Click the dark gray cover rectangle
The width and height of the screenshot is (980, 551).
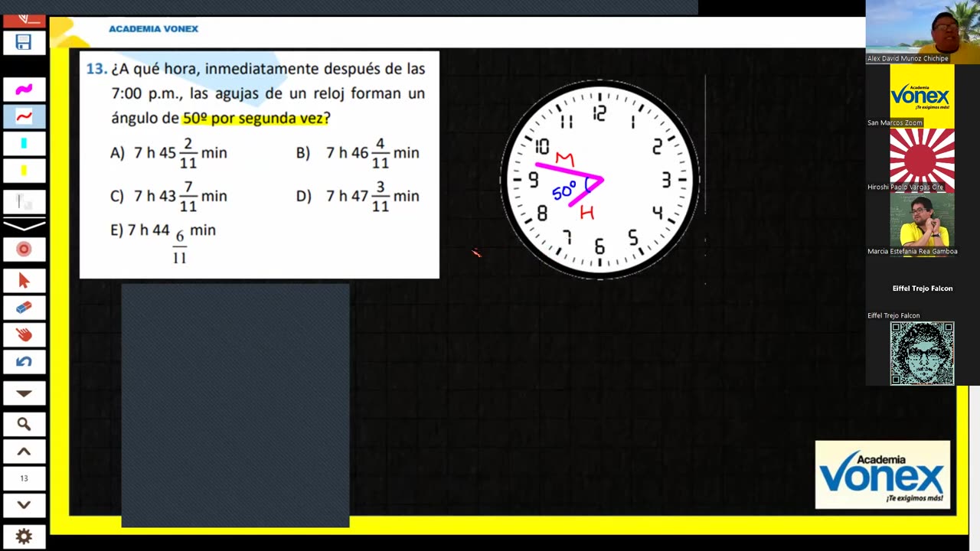point(235,406)
